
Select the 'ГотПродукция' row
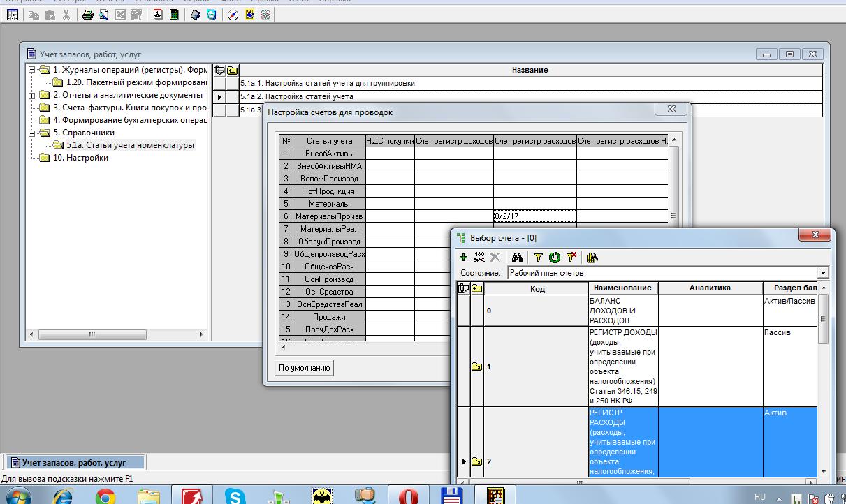point(329,191)
